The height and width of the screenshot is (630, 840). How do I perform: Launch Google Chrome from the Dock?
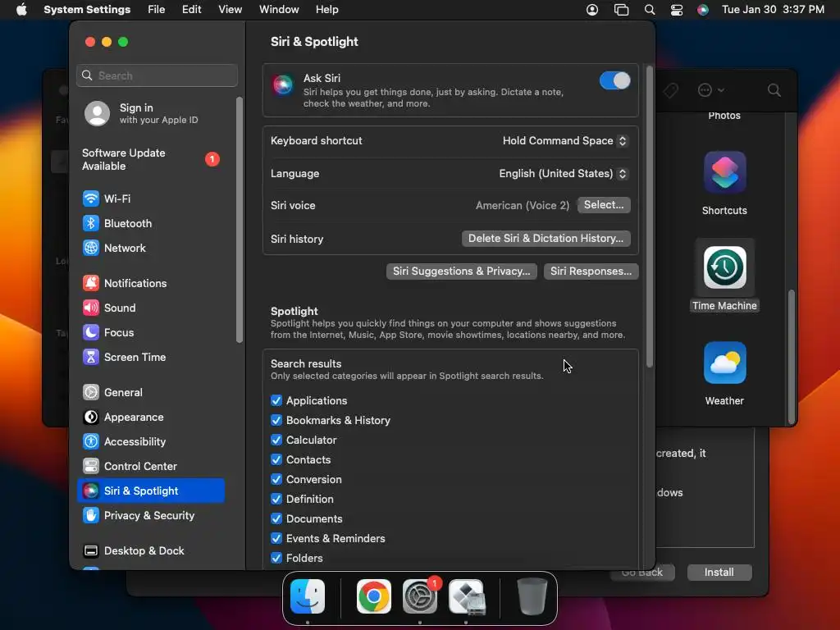373,596
